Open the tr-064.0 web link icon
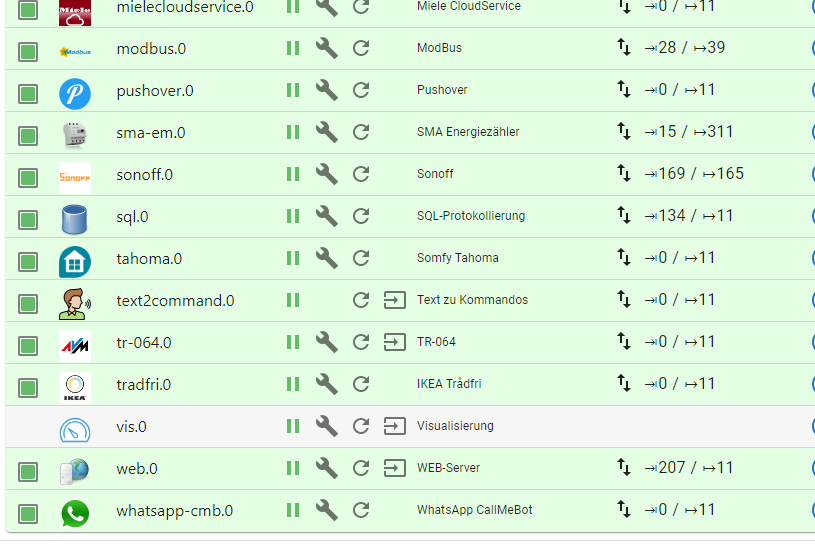The width and height of the screenshot is (815, 544). [395, 342]
